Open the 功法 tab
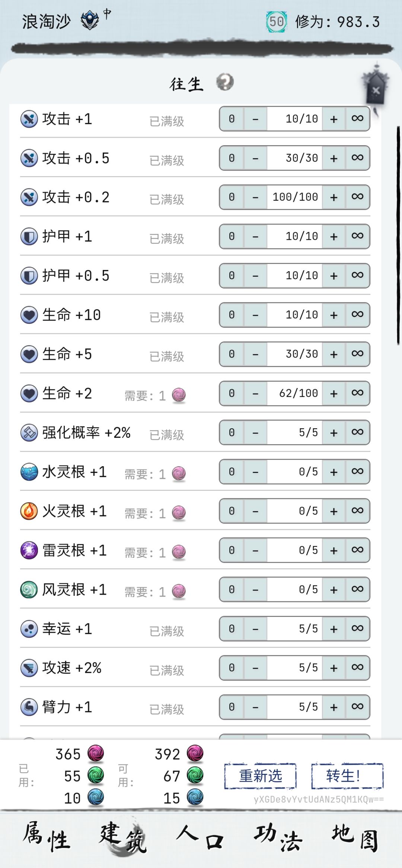Screen dimensions: 402x868 [x=278, y=838]
